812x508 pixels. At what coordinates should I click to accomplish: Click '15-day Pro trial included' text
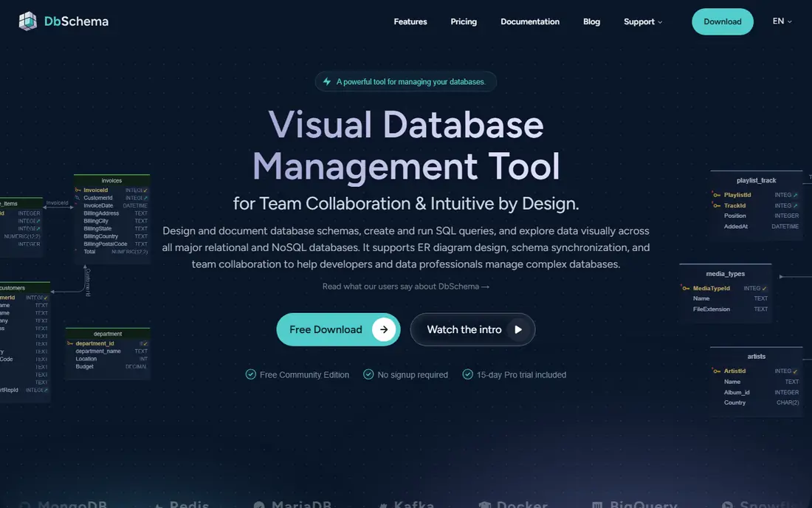click(521, 375)
